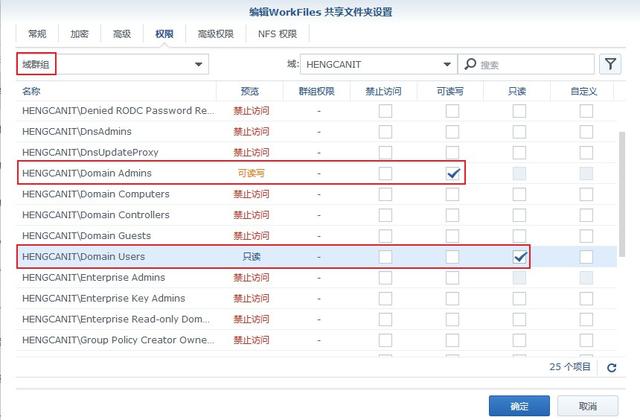Check 可读写 for Enterprise Key Admins

(452, 298)
